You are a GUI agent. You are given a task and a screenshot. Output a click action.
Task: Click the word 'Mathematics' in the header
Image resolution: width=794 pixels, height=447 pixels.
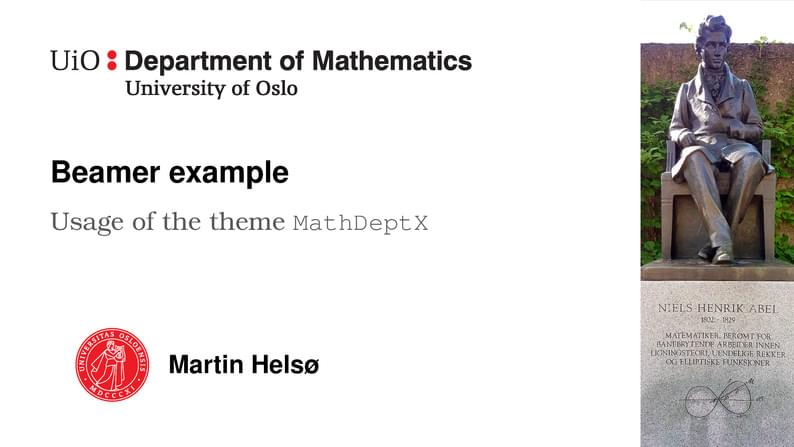click(x=391, y=61)
